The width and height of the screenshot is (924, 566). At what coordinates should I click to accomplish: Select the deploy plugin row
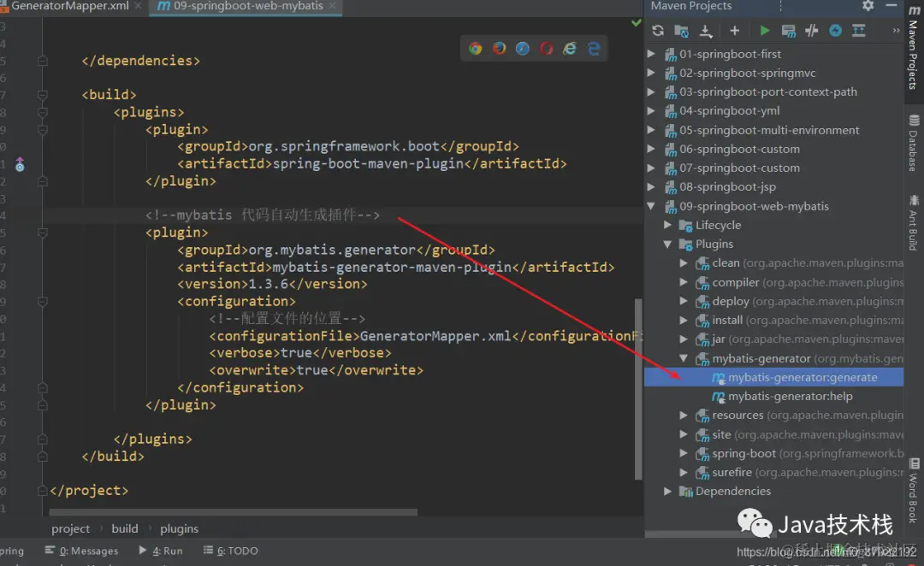(773, 301)
